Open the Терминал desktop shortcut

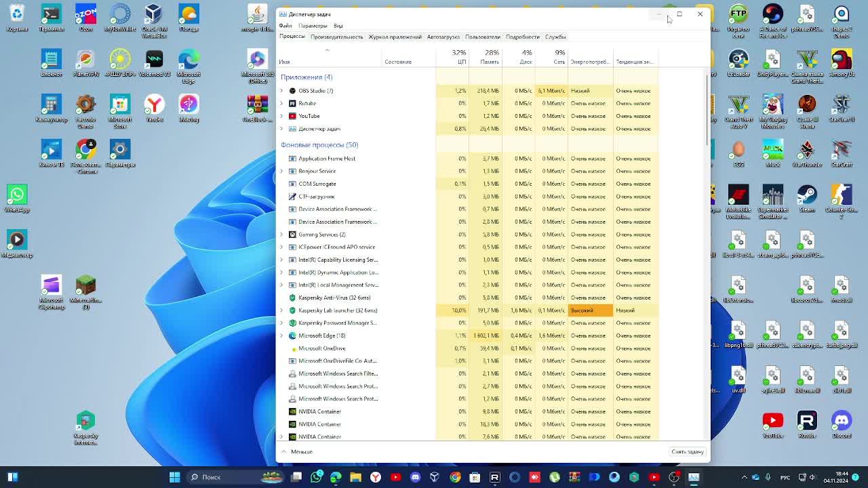point(52,18)
